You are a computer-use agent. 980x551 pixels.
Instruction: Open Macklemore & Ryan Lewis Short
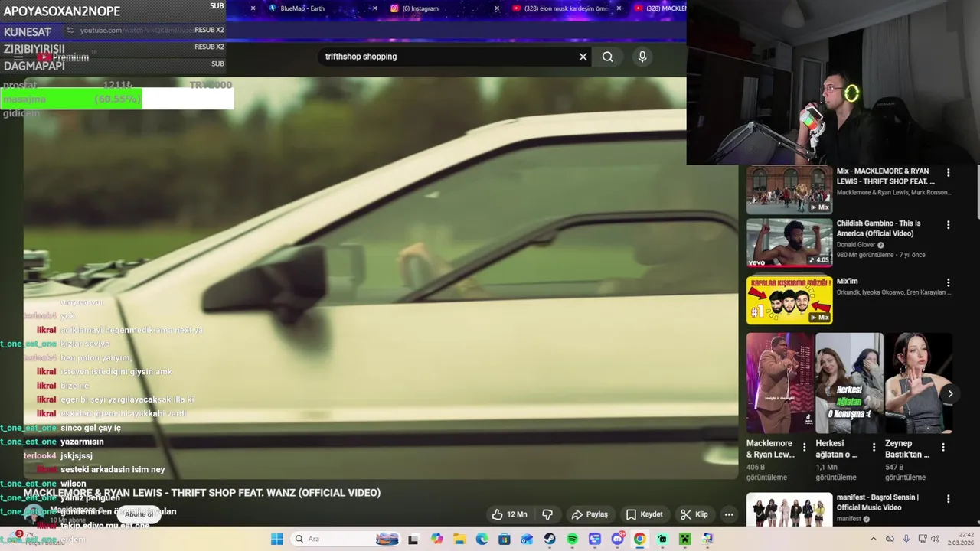pos(779,383)
